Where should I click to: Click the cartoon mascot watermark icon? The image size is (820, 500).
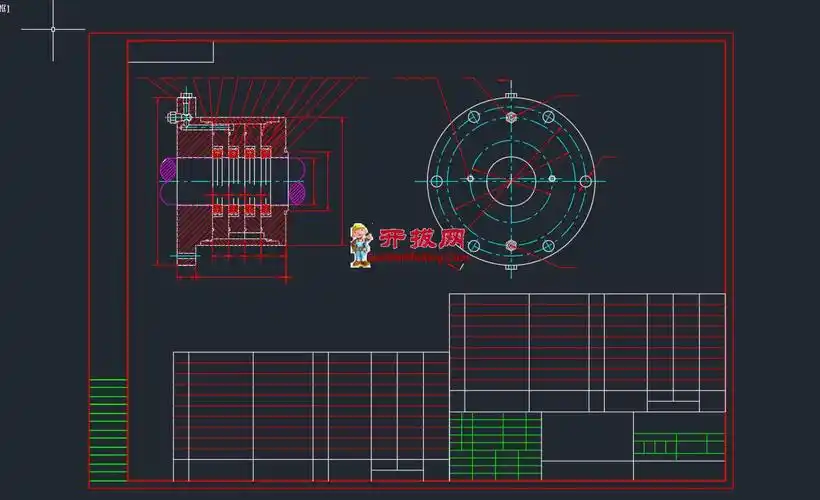(359, 245)
